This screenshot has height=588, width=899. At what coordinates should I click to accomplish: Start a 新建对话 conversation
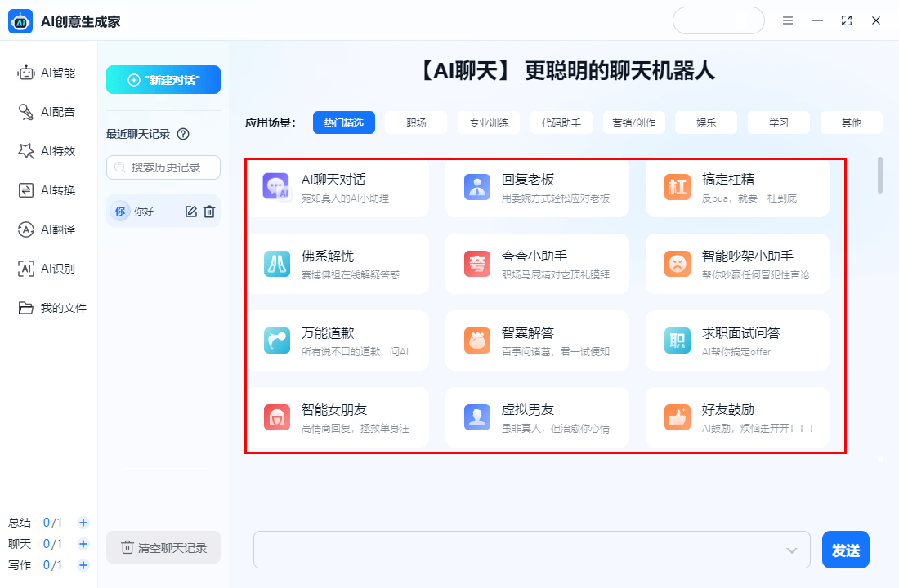[x=163, y=79]
